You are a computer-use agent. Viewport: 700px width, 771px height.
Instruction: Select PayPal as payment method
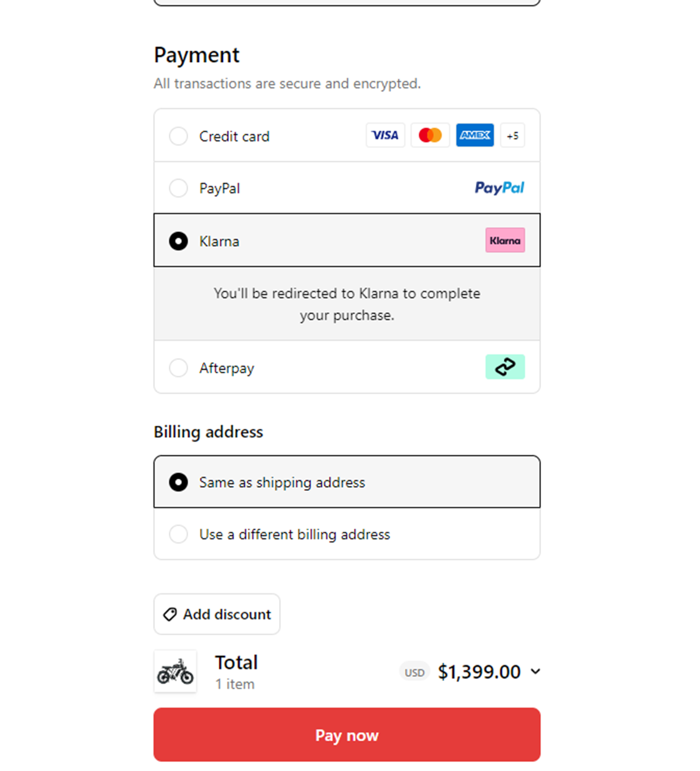point(178,188)
